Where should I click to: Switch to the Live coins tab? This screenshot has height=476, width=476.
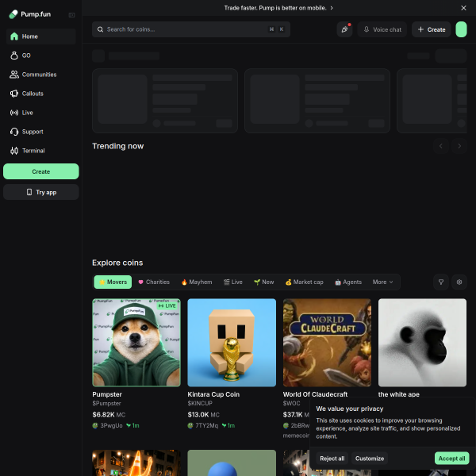(x=232, y=282)
